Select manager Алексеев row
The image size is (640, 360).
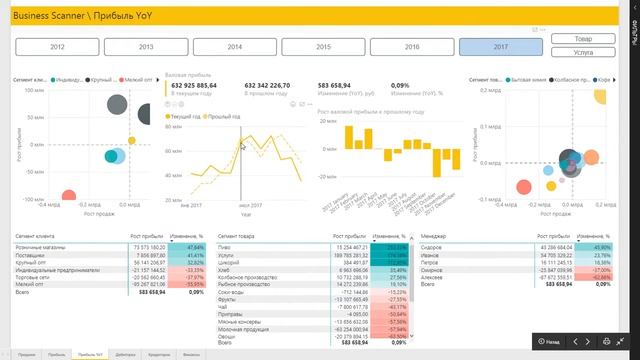[x=516, y=277]
